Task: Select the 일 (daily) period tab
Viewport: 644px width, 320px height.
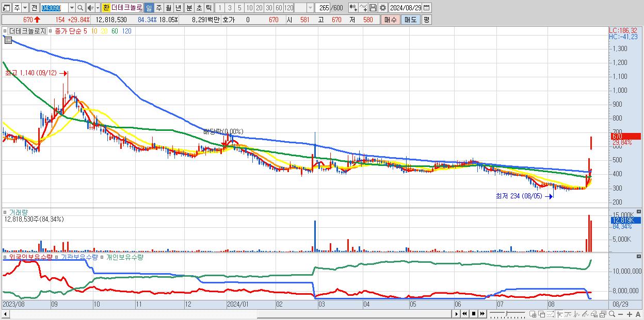Action: click(x=149, y=8)
